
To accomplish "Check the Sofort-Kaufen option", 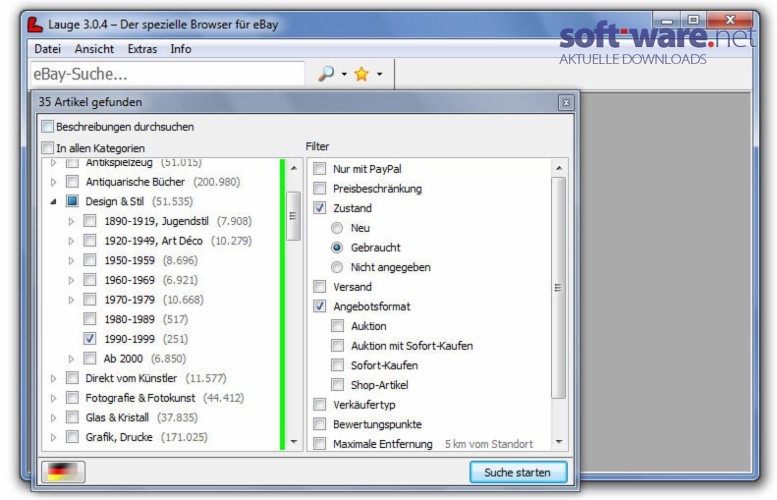I will coord(337,365).
